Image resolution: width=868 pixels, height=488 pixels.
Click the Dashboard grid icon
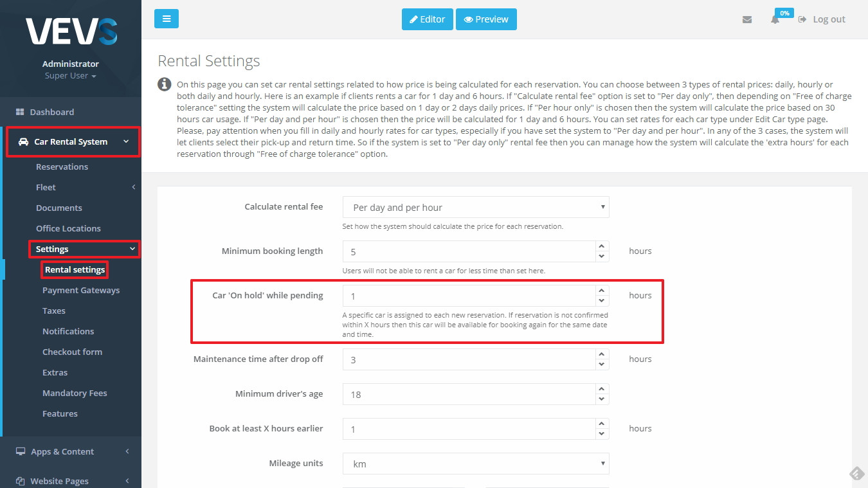(x=20, y=112)
